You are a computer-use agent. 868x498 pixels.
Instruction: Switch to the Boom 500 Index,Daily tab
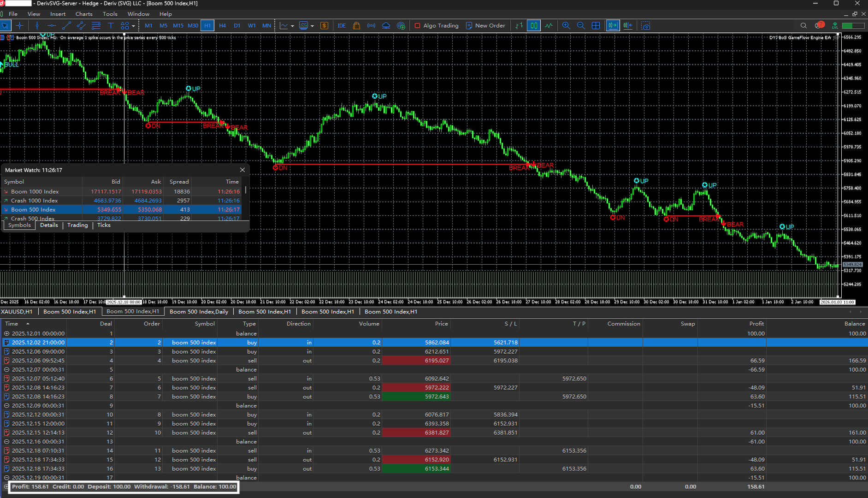pyautogui.click(x=199, y=312)
